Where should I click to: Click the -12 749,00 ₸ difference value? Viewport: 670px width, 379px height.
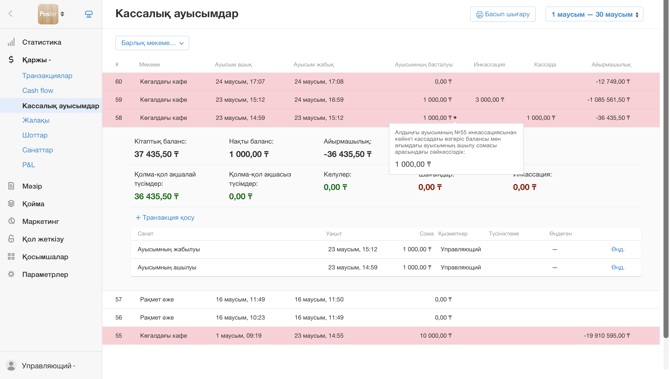(613, 81)
